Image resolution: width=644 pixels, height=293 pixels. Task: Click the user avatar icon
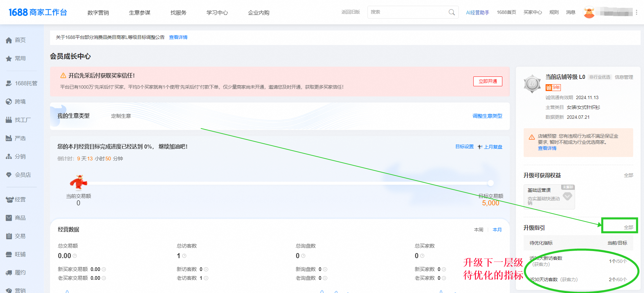[589, 13]
